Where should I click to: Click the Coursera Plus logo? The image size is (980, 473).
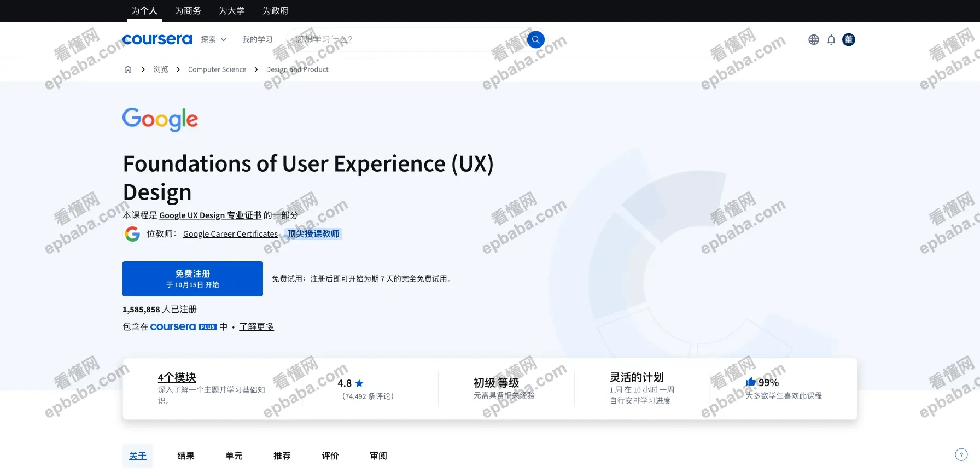point(184,326)
